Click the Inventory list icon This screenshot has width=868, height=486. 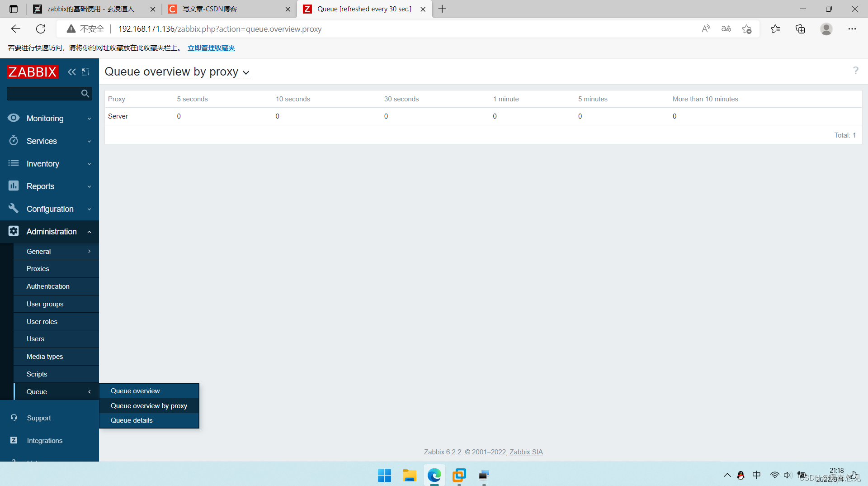pyautogui.click(x=14, y=163)
